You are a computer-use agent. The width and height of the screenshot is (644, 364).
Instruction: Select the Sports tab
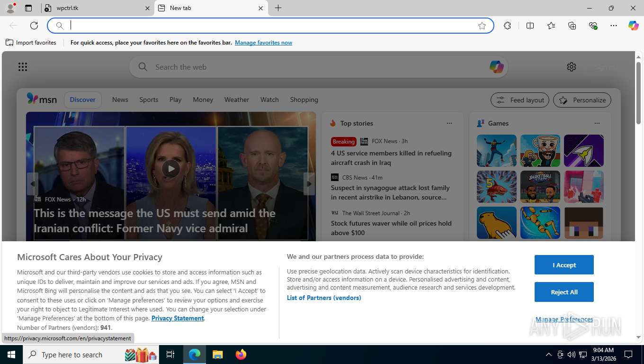(x=149, y=100)
